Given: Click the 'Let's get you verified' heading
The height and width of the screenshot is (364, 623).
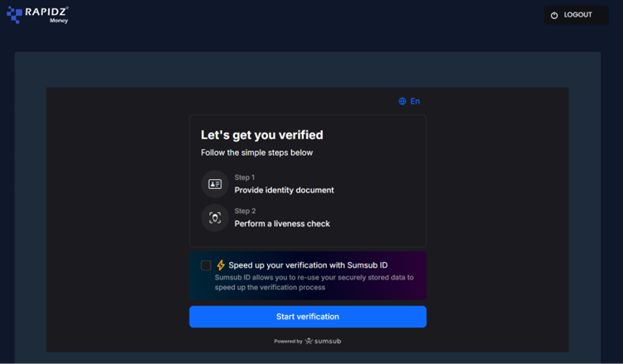Looking at the screenshot, I should pos(262,135).
